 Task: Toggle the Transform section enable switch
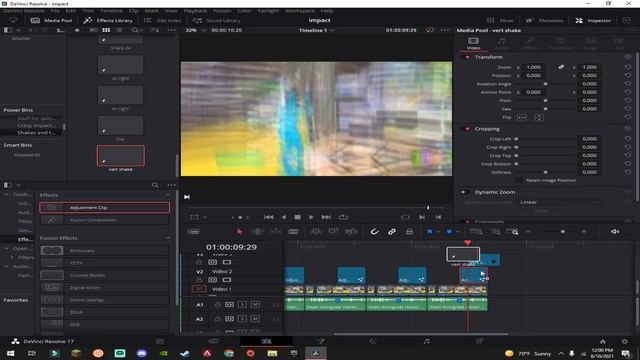coord(467,57)
